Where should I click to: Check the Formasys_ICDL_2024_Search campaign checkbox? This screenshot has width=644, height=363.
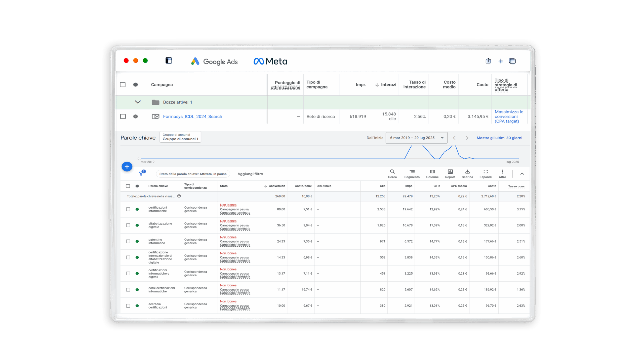(123, 116)
